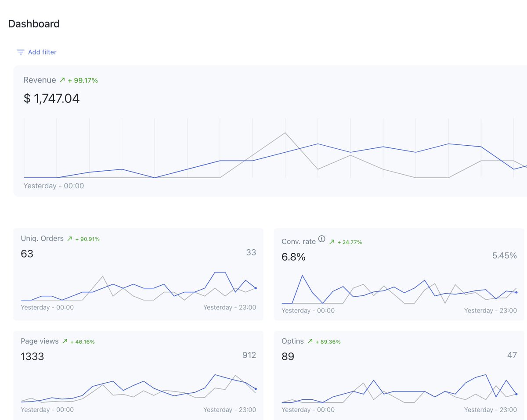Viewport: 527px width, 420px height.
Task: Click Yesterday - 00:00 in the Uniq. Orders chart
Action: (x=47, y=308)
